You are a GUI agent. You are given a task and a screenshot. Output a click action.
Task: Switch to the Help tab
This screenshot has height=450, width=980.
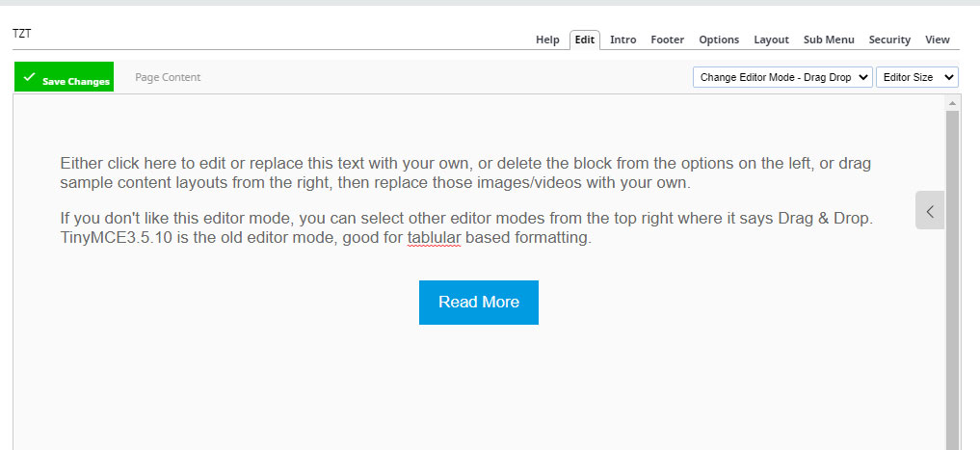tap(547, 40)
